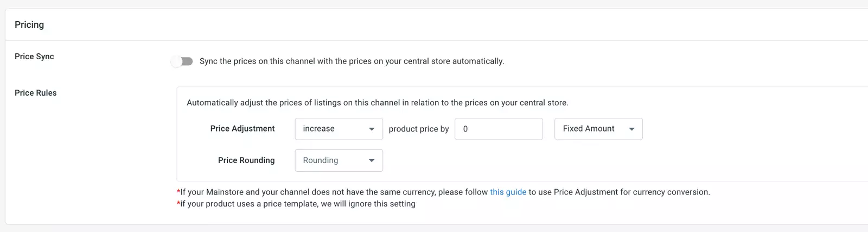This screenshot has width=868, height=232.
Task: Click the caret arrow in the increase dropdown
Action: [x=372, y=129]
